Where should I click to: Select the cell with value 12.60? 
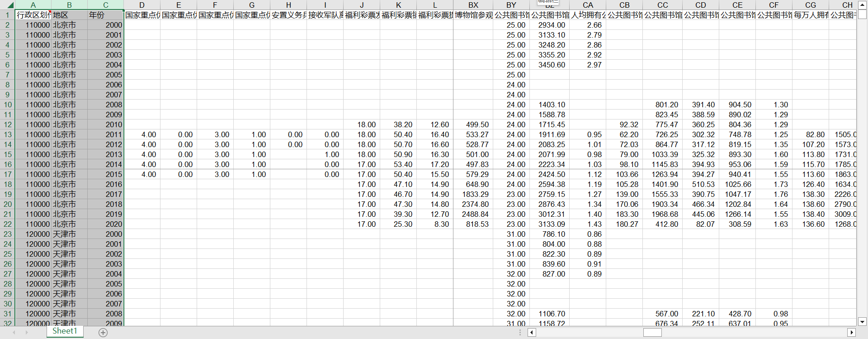pyautogui.click(x=435, y=124)
